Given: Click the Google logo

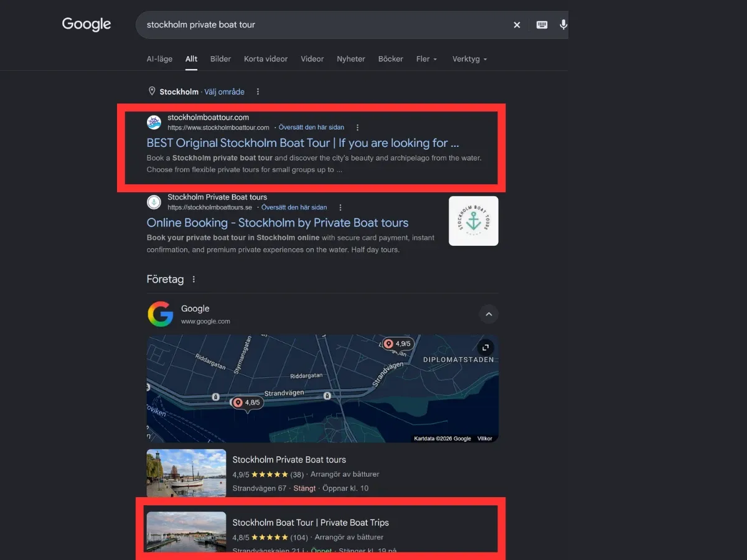Looking at the screenshot, I should click(87, 24).
